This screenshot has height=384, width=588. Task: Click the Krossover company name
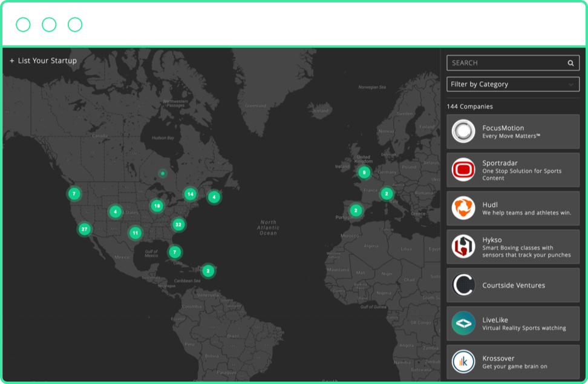point(498,358)
